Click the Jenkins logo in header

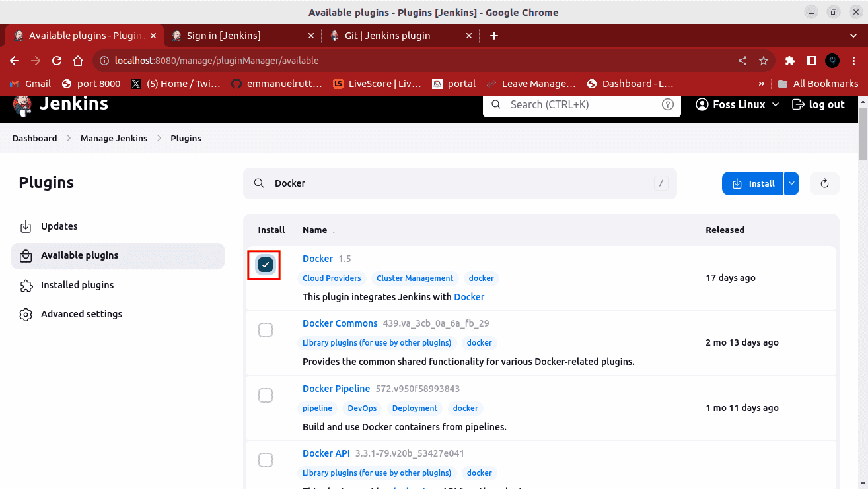pos(24,104)
